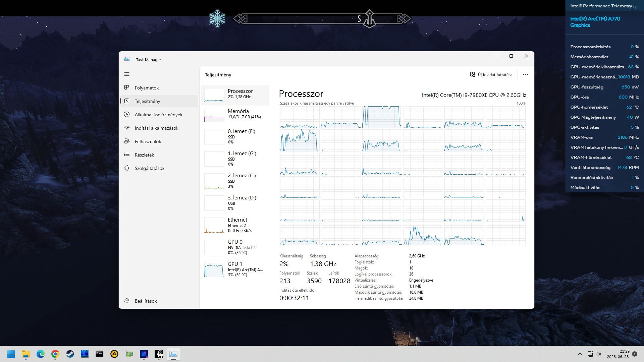The height and width of the screenshot is (362, 644).
Task: Click Új feladat futtatása button
Action: click(x=491, y=75)
